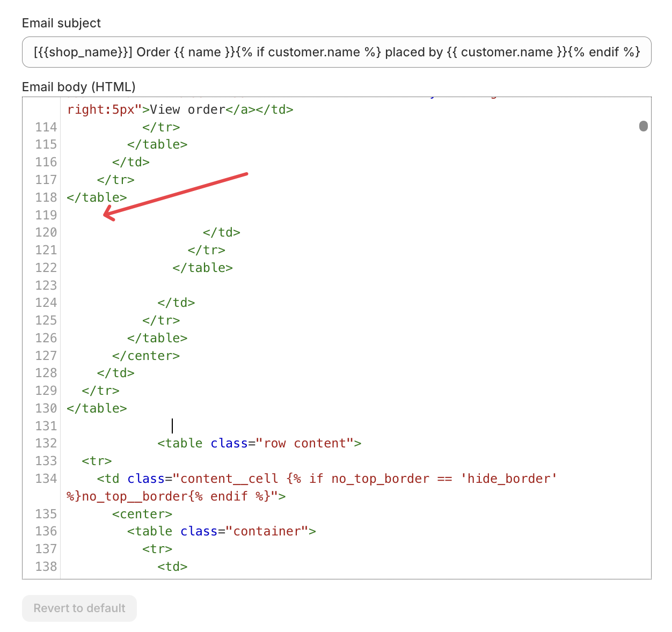Click the </table> tag on line 126
The image size is (672, 632).
tap(157, 338)
